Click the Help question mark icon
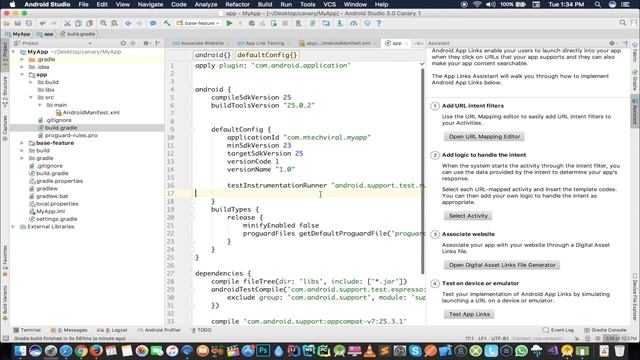This screenshot has height=360, width=640. pyautogui.click(x=379, y=23)
